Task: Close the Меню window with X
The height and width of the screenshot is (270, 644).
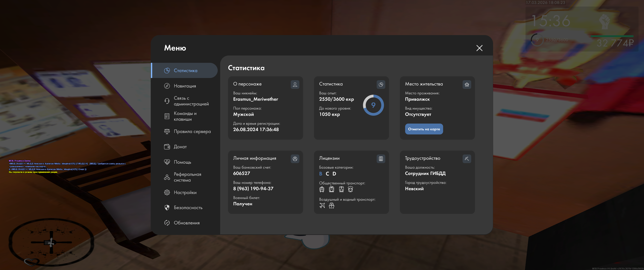Action: [479, 48]
